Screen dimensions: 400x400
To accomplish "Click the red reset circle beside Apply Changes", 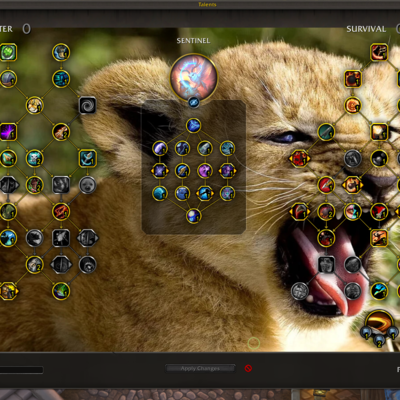I will [248, 368].
